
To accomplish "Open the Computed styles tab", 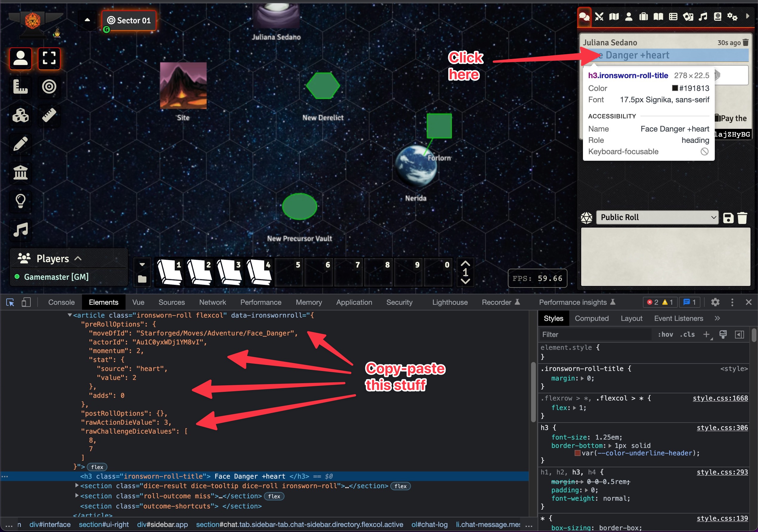I will tap(591, 318).
